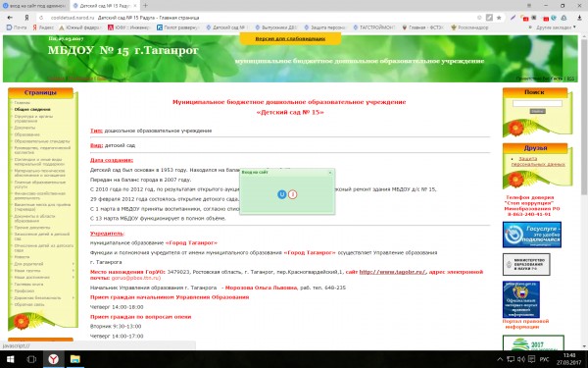Expand the "Наши достижения" submenu arrow
The image size is (588, 368).
73,277
